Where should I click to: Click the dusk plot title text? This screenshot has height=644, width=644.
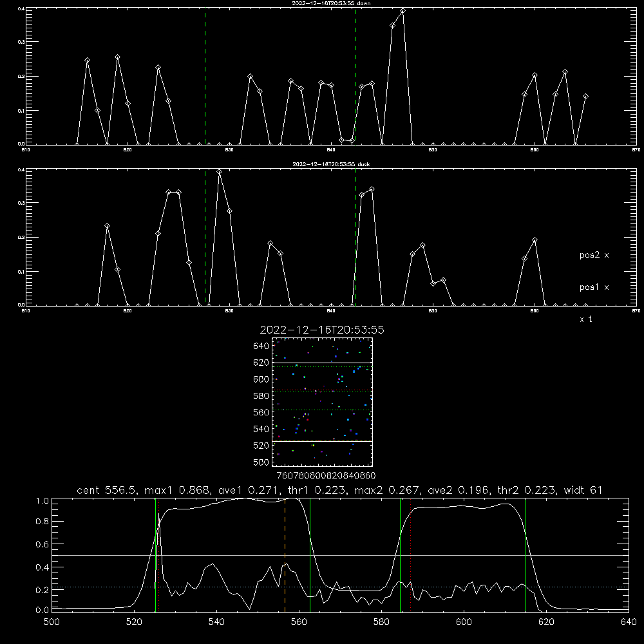tap(331, 164)
